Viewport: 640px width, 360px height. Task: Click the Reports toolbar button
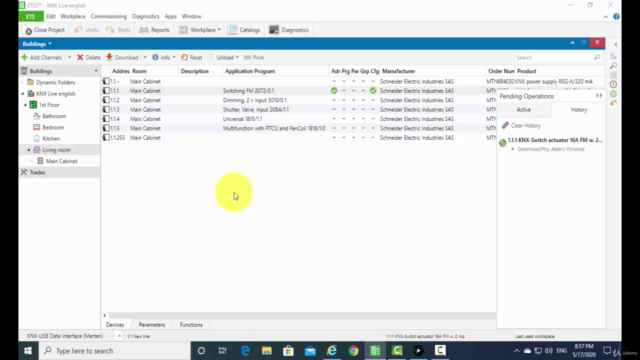tap(154, 30)
